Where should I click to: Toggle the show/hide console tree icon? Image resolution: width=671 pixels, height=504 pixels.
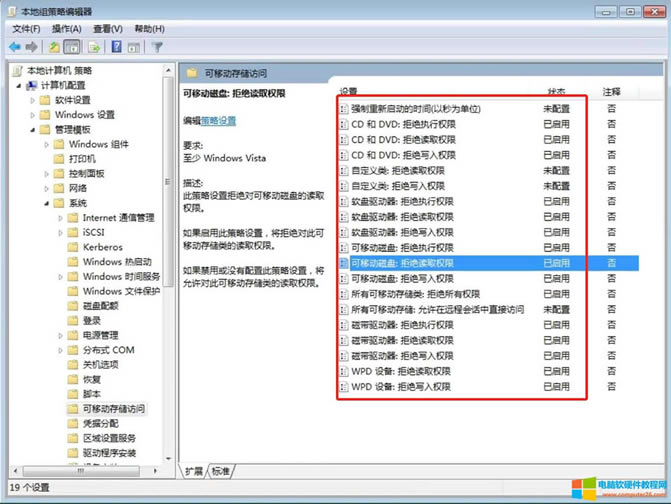(x=72, y=46)
